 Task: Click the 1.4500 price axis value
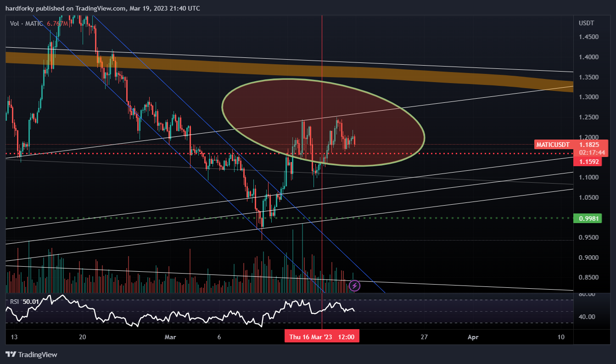point(588,37)
